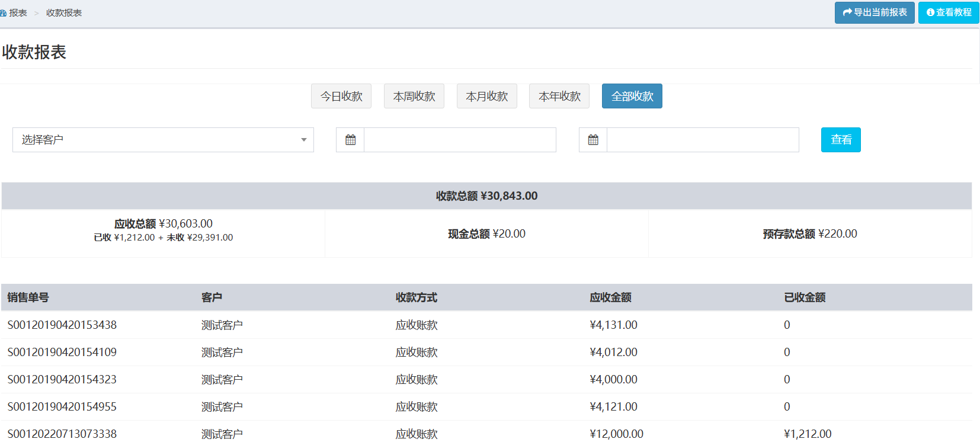Click the end date input field

[703, 140]
